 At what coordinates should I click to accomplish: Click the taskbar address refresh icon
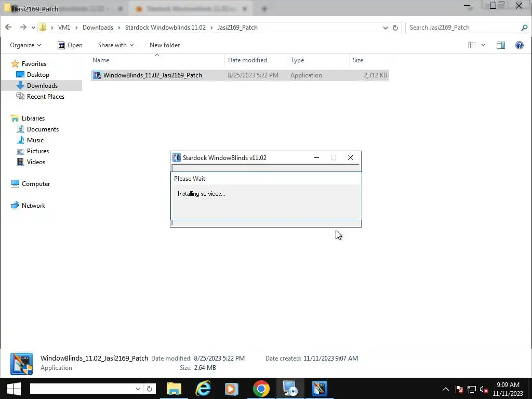(x=150, y=389)
